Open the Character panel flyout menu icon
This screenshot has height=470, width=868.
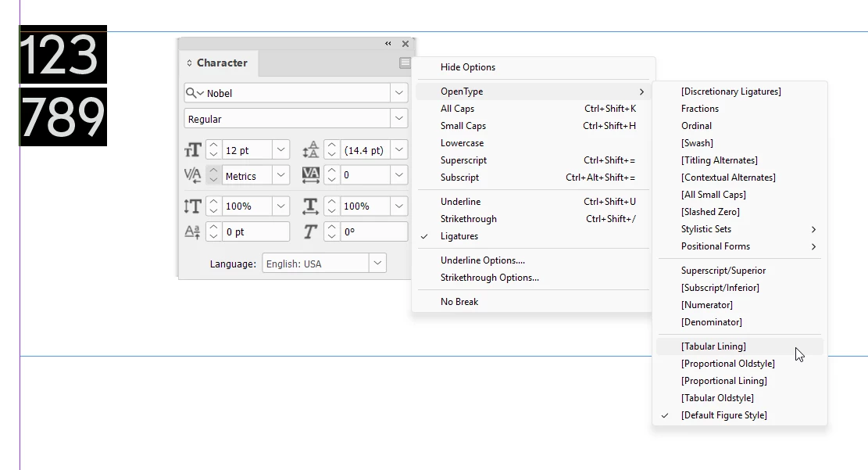[405, 63]
